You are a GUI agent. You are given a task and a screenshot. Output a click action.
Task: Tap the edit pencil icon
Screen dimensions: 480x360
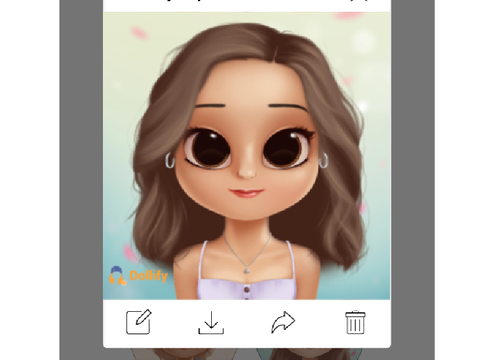[139, 322]
